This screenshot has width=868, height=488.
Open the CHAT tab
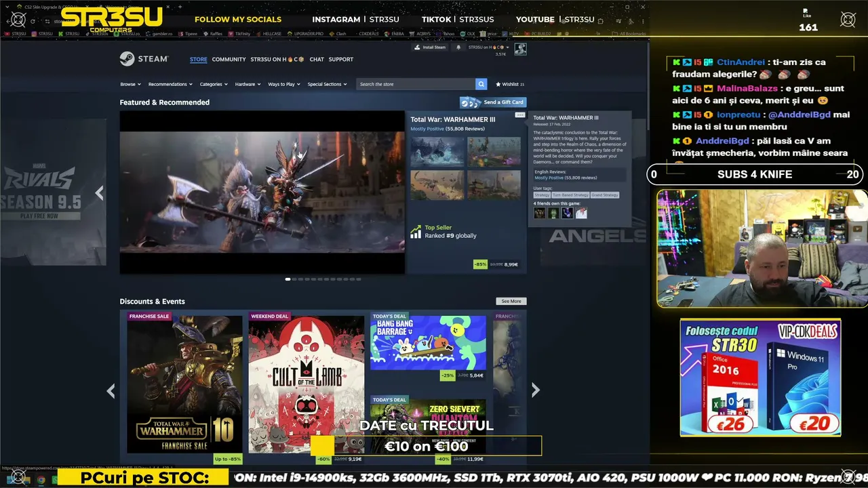[317, 60]
